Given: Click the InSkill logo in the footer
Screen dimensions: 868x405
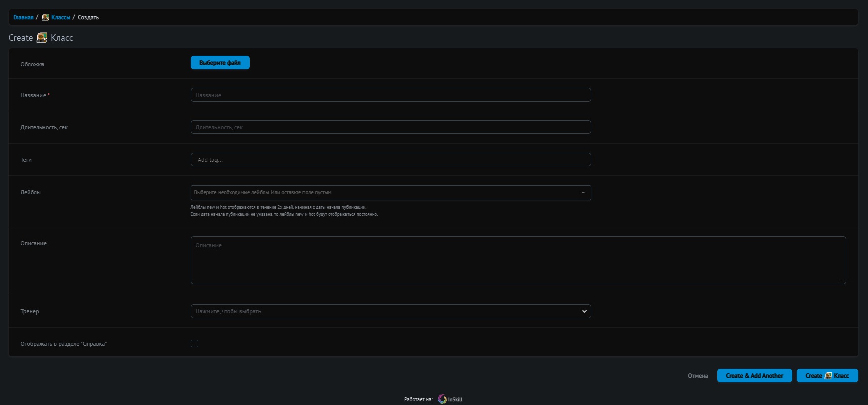Looking at the screenshot, I should (x=442, y=399).
